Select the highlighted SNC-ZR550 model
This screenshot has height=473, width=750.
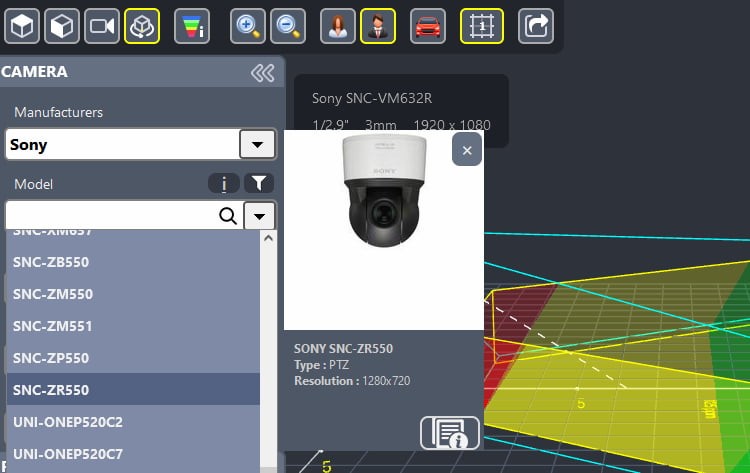(x=133, y=390)
